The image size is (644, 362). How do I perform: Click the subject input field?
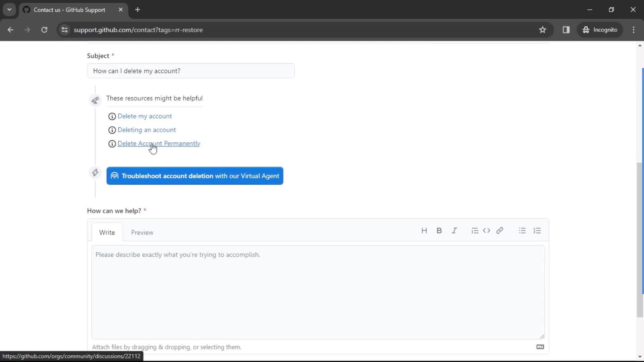tap(191, 71)
